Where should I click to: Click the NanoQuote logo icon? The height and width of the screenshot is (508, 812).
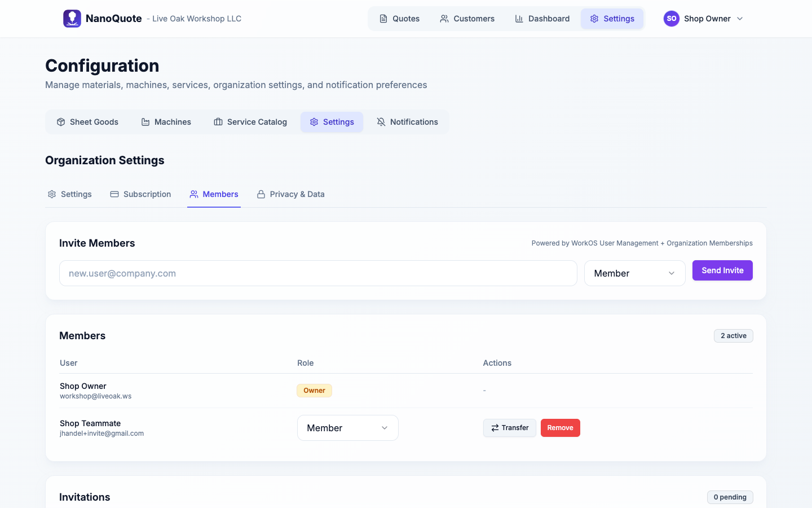pos(72,19)
